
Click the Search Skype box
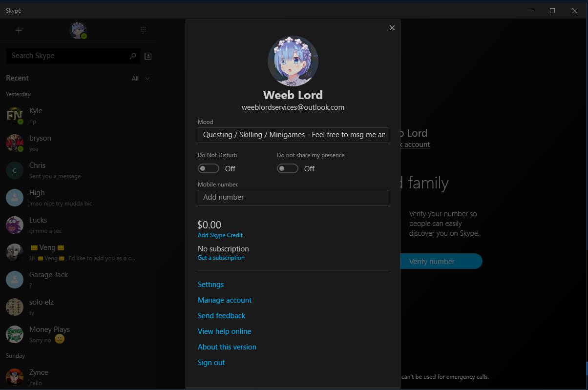coord(73,56)
